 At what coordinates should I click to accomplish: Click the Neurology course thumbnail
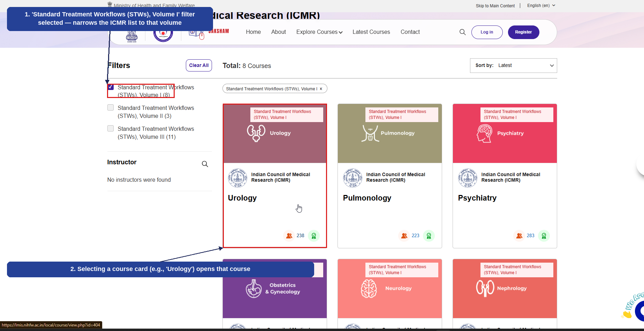pos(389,288)
